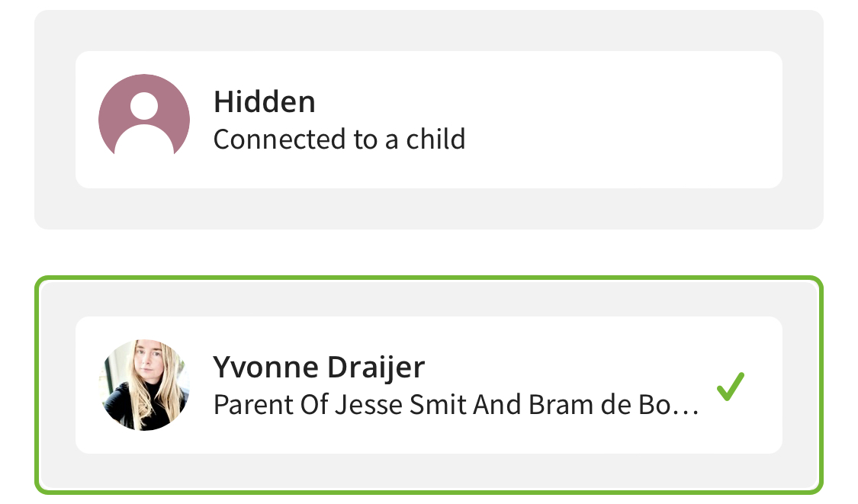This screenshot has width=858, height=504.
Task: Click the green border of the selected recipient
Action: 429,278
